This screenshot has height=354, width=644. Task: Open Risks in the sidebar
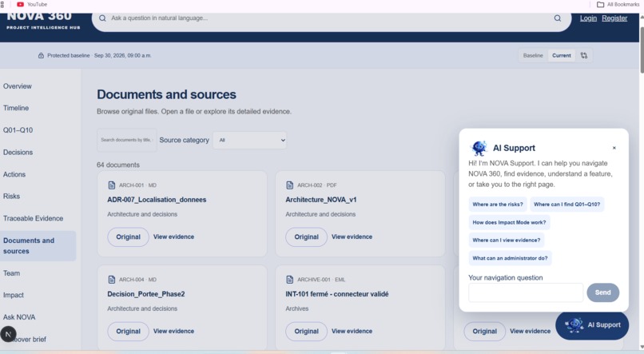pos(11,197)
